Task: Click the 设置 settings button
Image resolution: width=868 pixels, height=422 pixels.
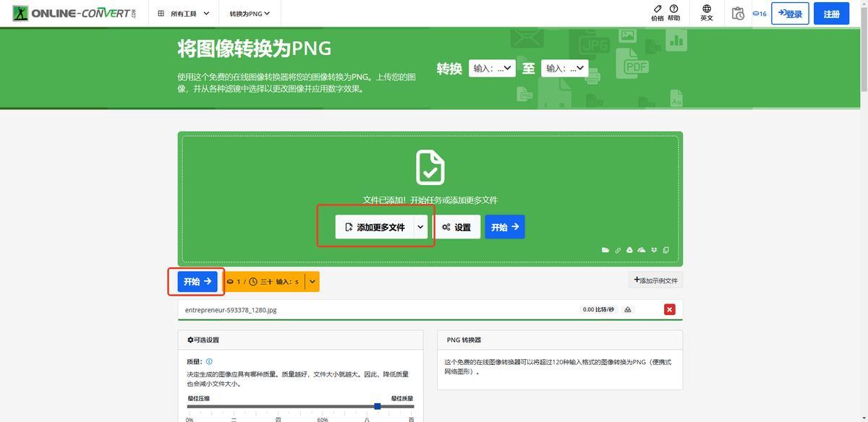Action: [456, 227]
